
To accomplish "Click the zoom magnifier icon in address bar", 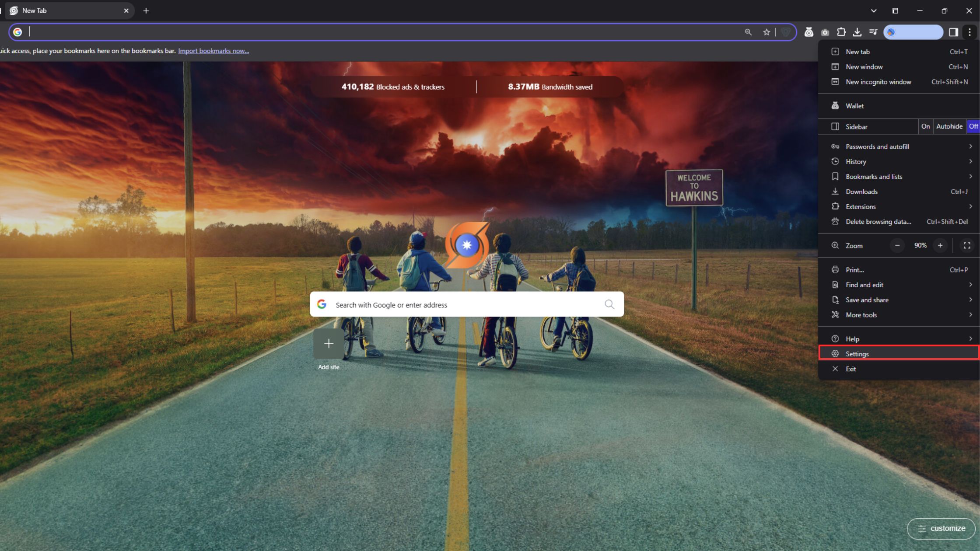I will 748,32.
